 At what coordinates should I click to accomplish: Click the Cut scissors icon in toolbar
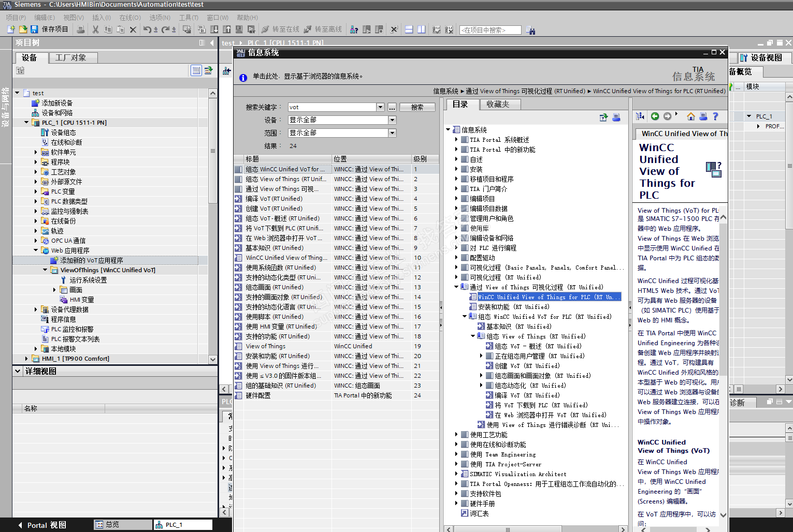click(95, 29)
